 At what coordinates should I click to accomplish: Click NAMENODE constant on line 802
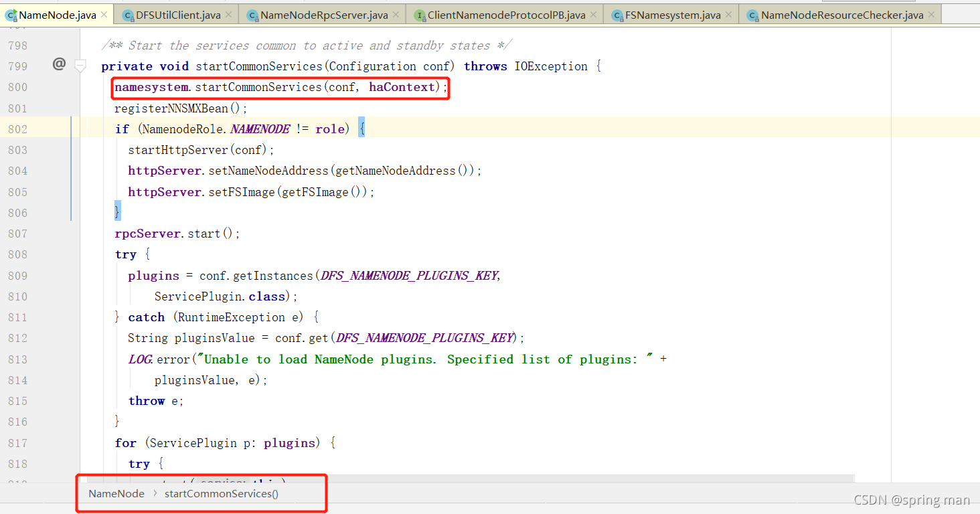point(260,129)
